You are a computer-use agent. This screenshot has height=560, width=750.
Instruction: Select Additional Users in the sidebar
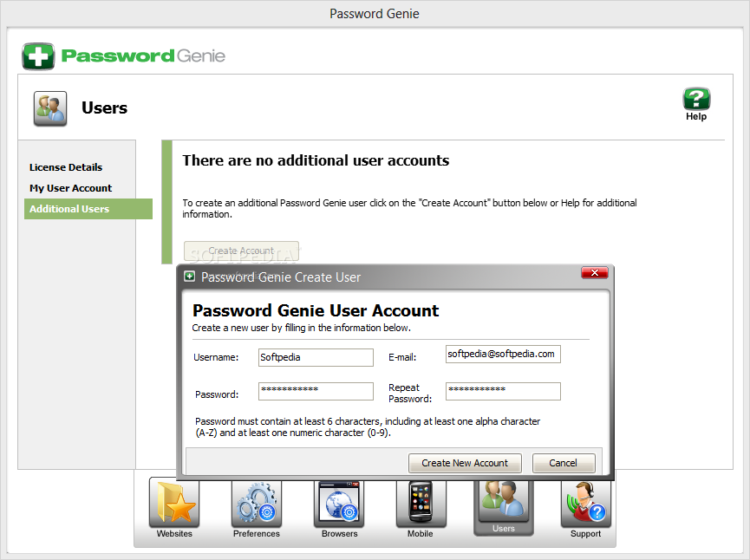[x=88, y=209]
